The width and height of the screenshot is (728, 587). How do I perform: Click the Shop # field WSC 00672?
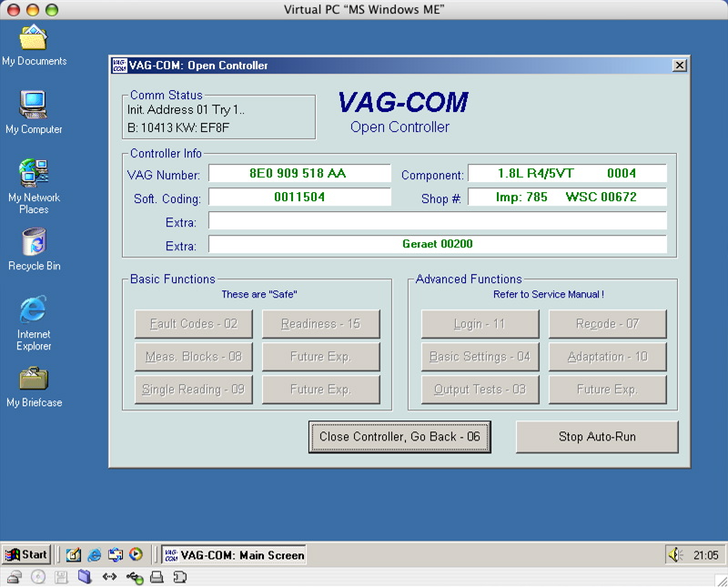567,197
